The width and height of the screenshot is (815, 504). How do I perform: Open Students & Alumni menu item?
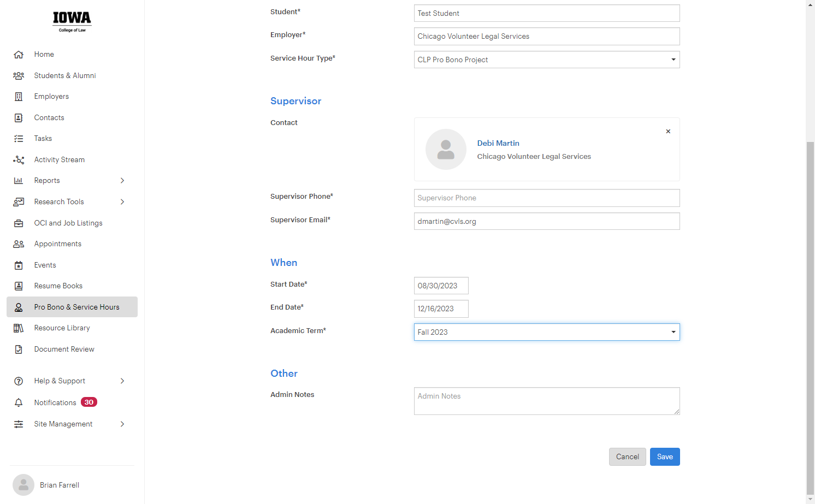click(72, 76)
